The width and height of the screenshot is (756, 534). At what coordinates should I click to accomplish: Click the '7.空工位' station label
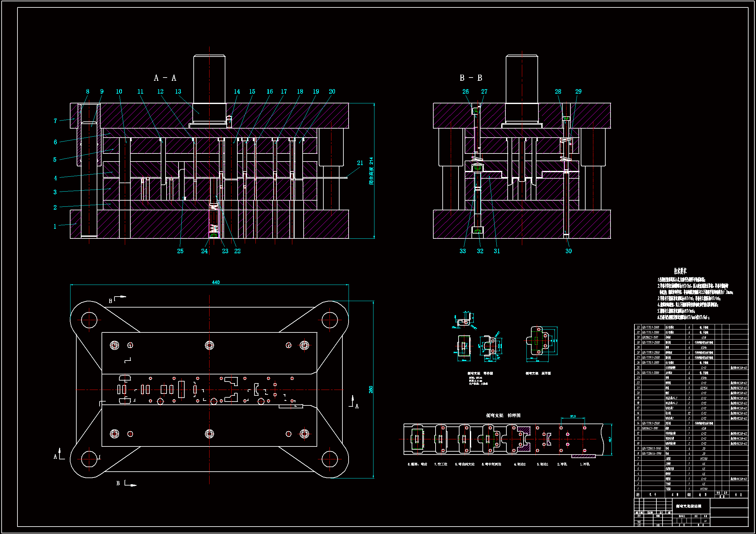click(x=440, y=464)
